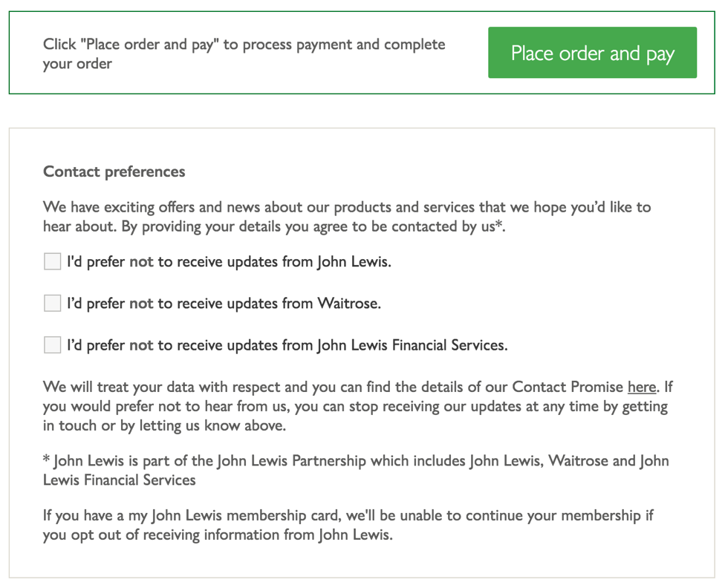This screenshot has height=588, width=725.
Task: Click the 'We have exciting offers and news' paragraph
Action: [347, 216]
